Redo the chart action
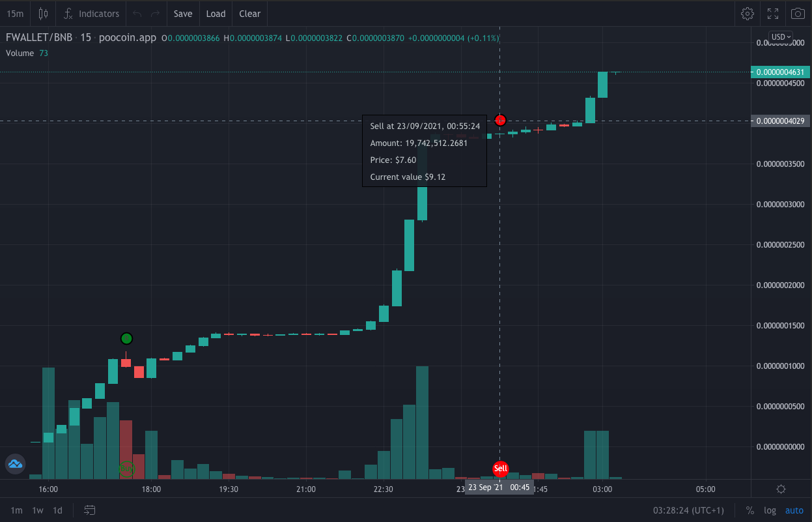 point(155,13)
